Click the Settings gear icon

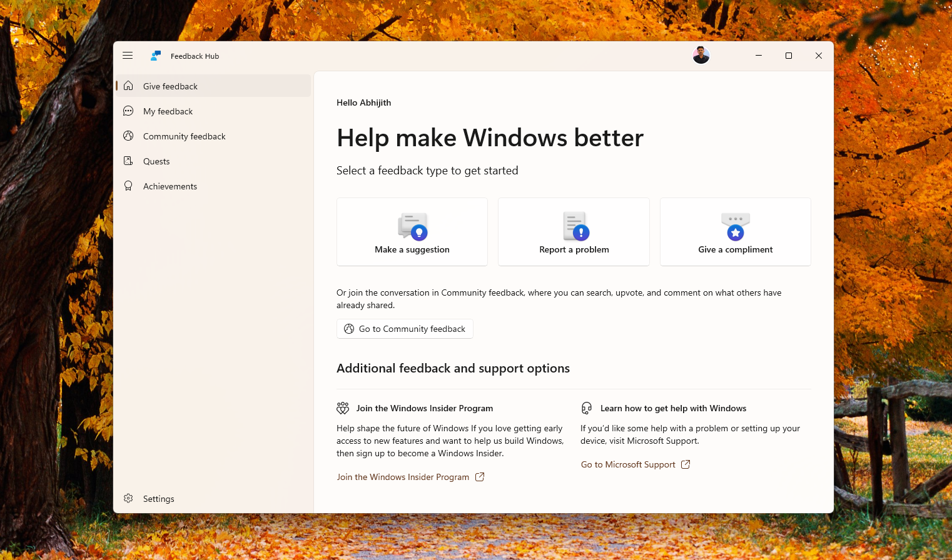pos(128,498)
